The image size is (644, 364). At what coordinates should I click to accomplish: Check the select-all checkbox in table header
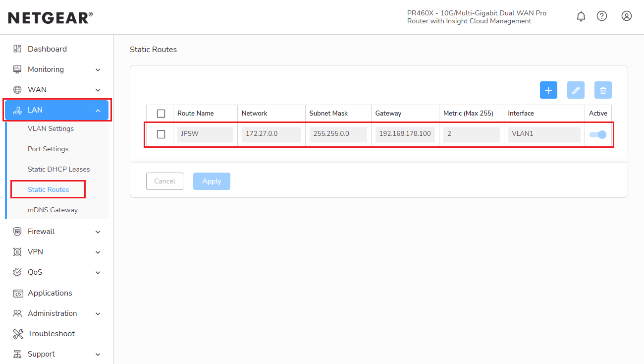(161, 114)
